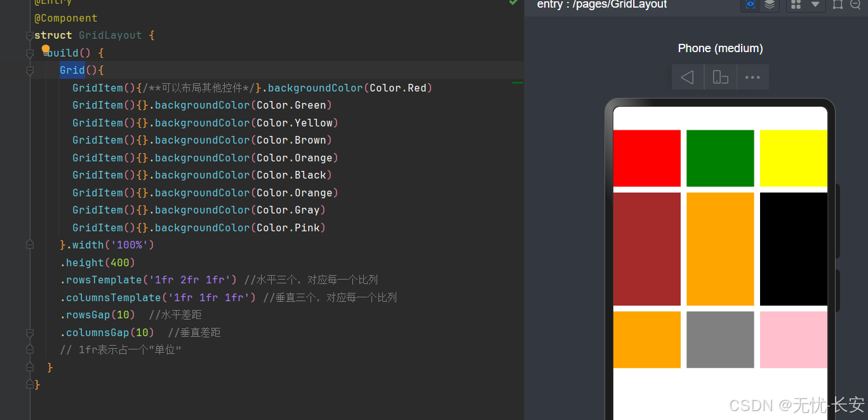Zoom out the previewer with the magnifier icon
Screen dimensions: 868x420
[x=855, y=4]
